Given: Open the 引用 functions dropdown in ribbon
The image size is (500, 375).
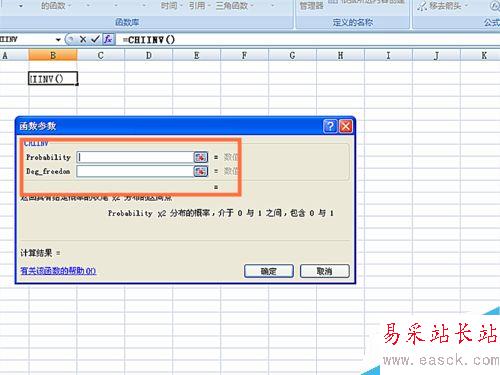Looking at the screenshot, I should [x=199, y=6].
